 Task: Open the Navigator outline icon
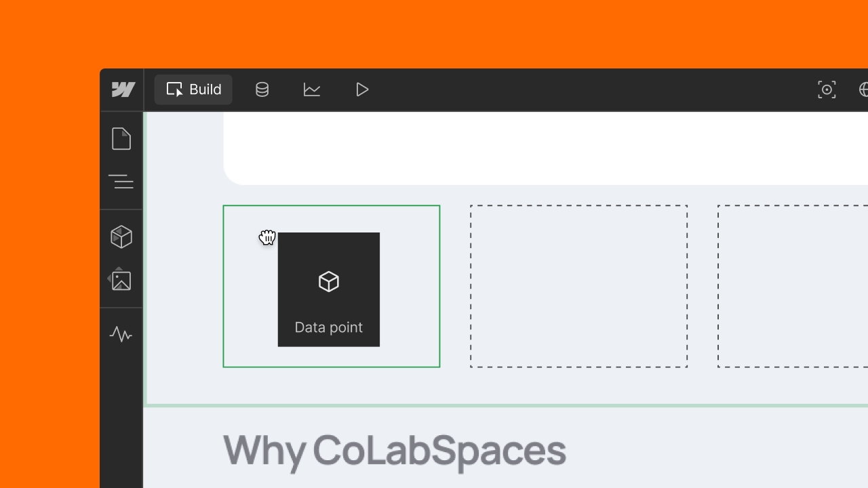[x=121, y=182]
